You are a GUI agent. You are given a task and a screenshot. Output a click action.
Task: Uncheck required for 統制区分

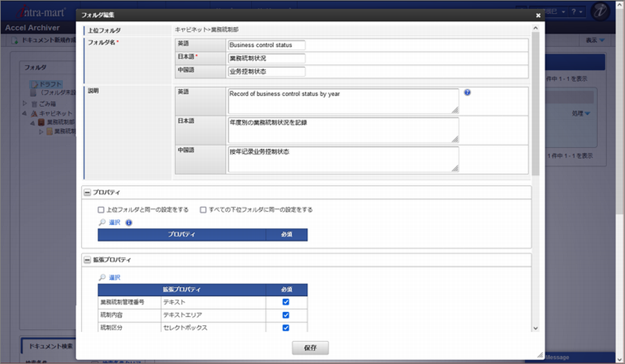click(285, 328)
